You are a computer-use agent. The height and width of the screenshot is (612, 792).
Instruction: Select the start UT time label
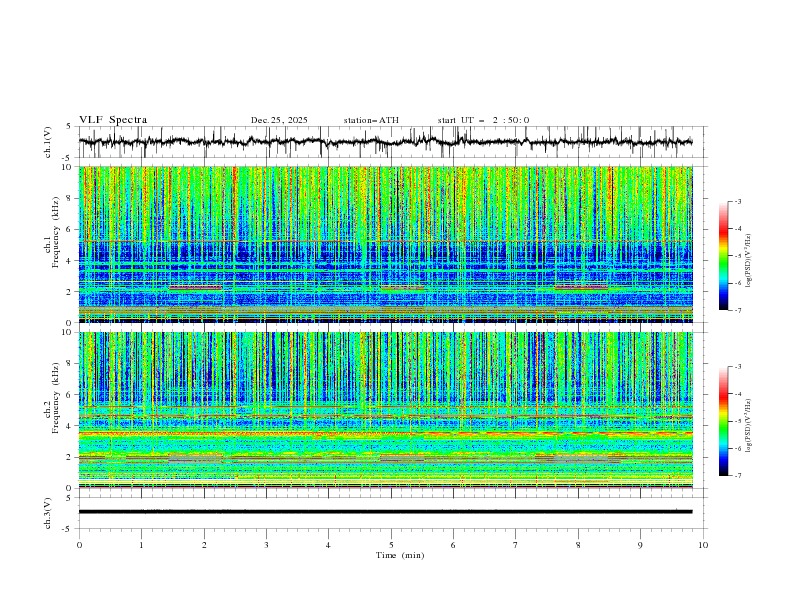pyautogui.click(x=483, y=120)
